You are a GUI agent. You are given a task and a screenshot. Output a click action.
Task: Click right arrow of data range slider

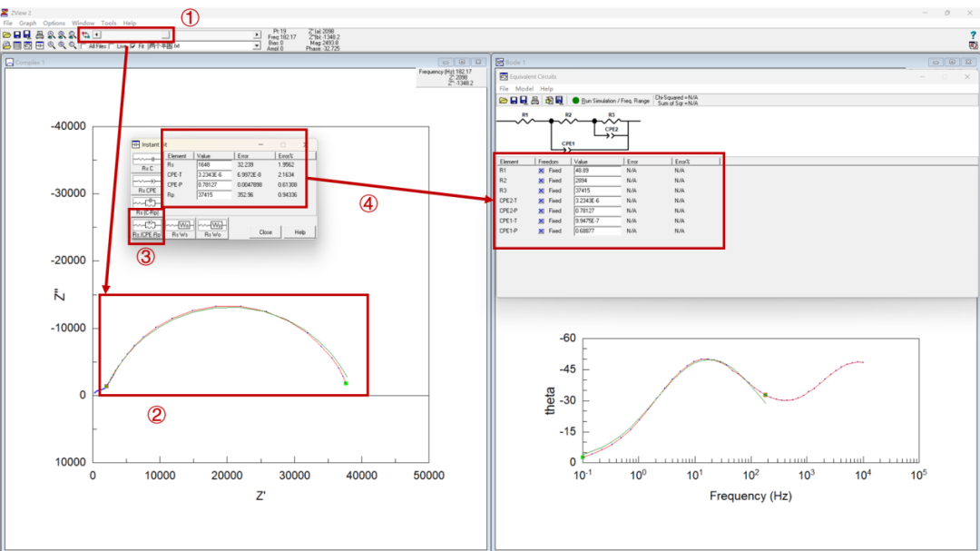click(x=257, y=35)
